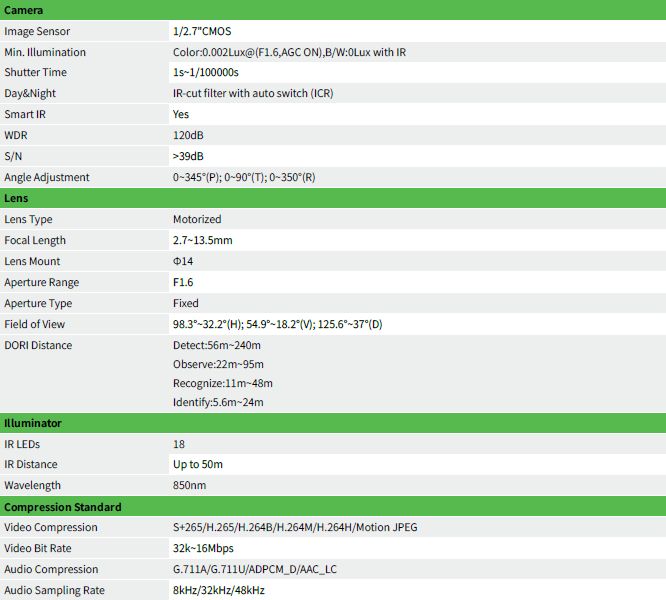This screenshot has height=600, width=666.
Task: Select the Video Bit Rate label
Action: [x=38, y=549]
